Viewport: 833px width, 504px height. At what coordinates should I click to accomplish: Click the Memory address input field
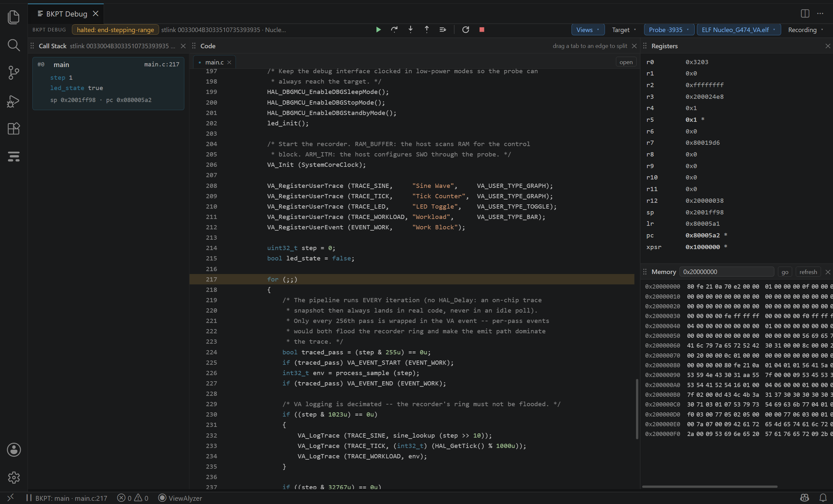(x=726, y=272)
